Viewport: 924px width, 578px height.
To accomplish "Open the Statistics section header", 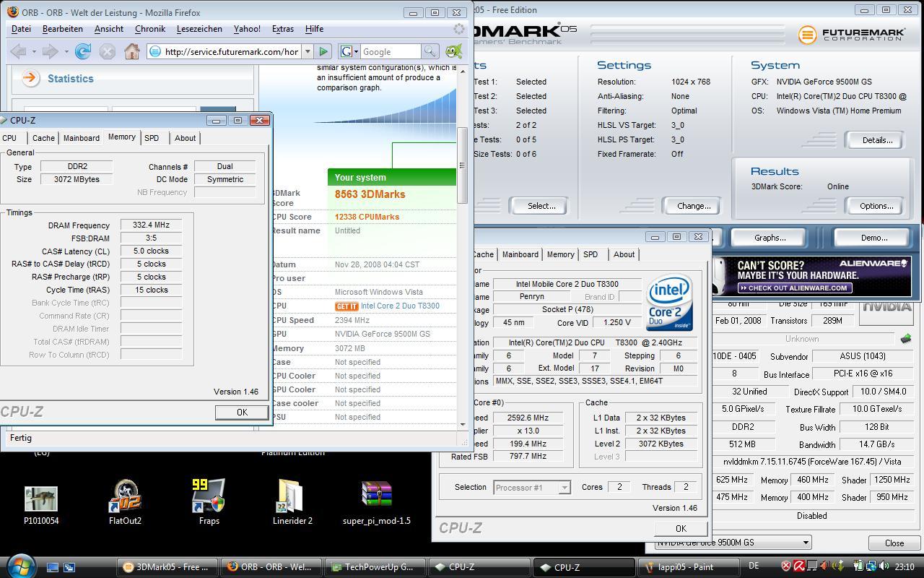I will tap(70, 78).
